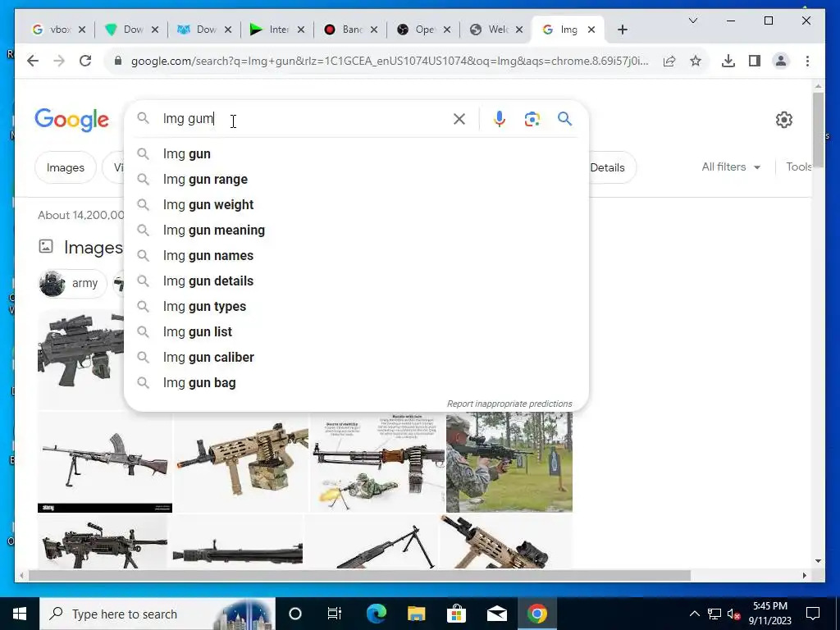
Task: Open Microsoft Store from taskbar
Action: [x=456, y=614]
